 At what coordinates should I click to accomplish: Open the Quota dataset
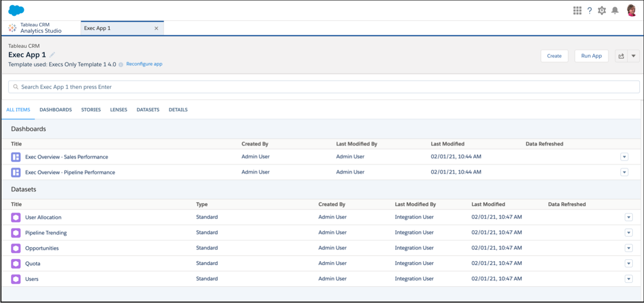pos(33,264)
